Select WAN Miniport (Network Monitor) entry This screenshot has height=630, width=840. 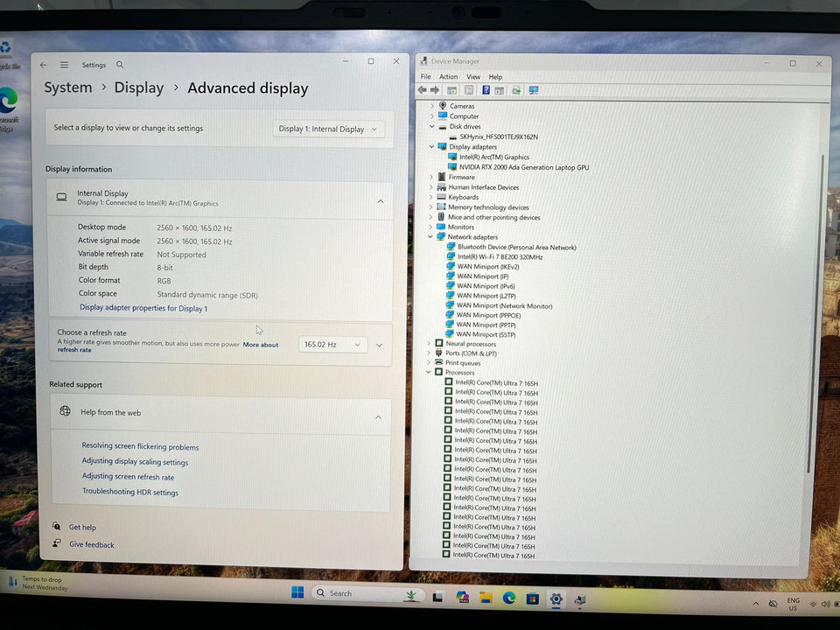504,306
